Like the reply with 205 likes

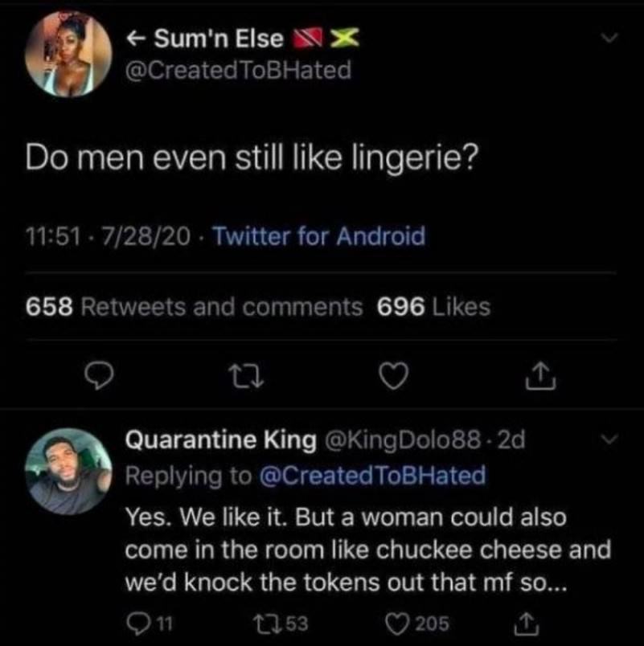click(x=416, y=624)
